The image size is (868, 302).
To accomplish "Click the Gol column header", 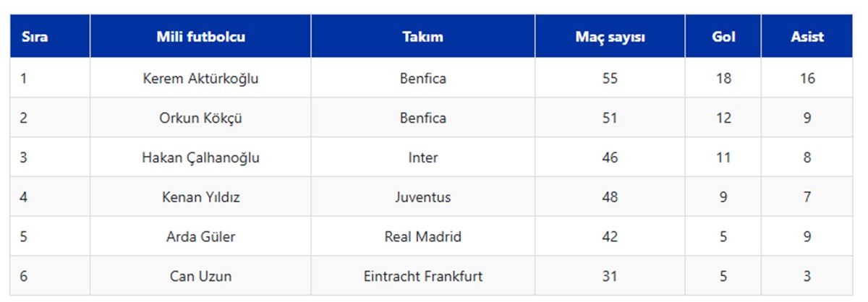I will pos(723,37).
